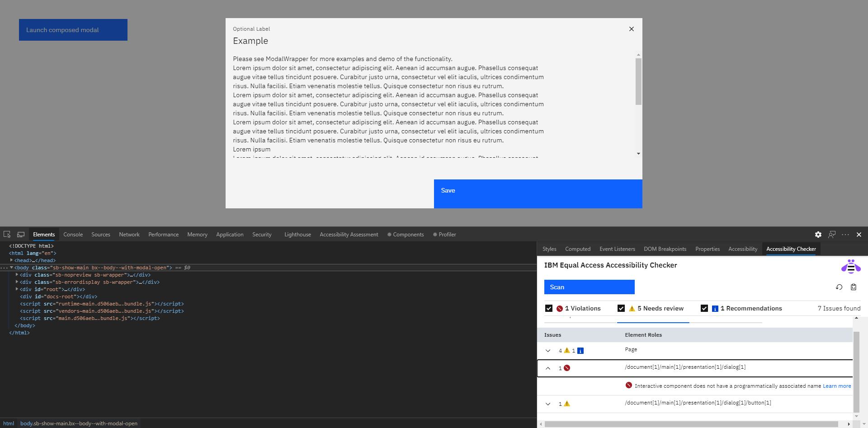Switch to the Console tab
Viewport: 868px width, 428px height.
pyautogui.click(x=73, y=235)
